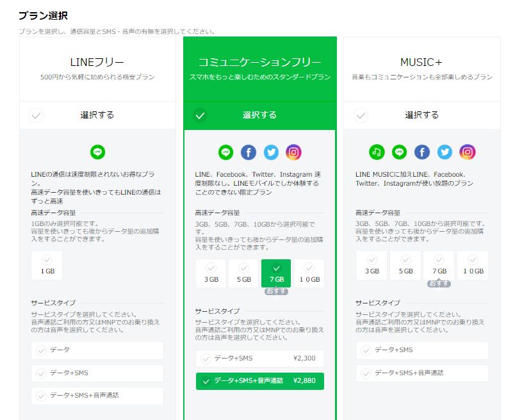Select データ+SMS+音声通話 in LINEフリー
Image resolution: width=531 pixels, height=420 pixels.
point(97,396)
